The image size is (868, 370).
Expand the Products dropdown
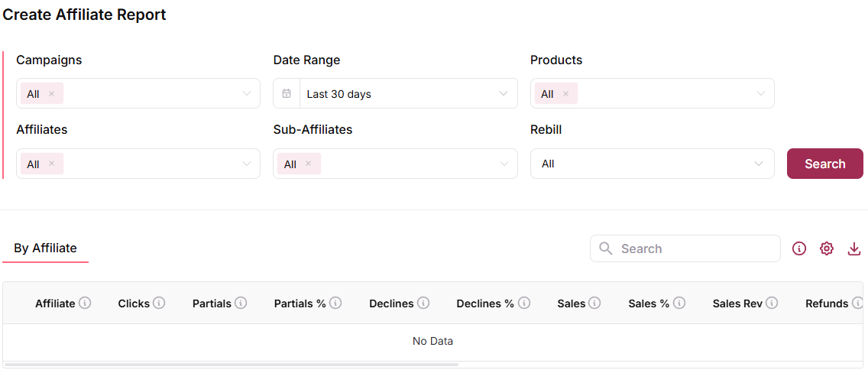point(761,93)
